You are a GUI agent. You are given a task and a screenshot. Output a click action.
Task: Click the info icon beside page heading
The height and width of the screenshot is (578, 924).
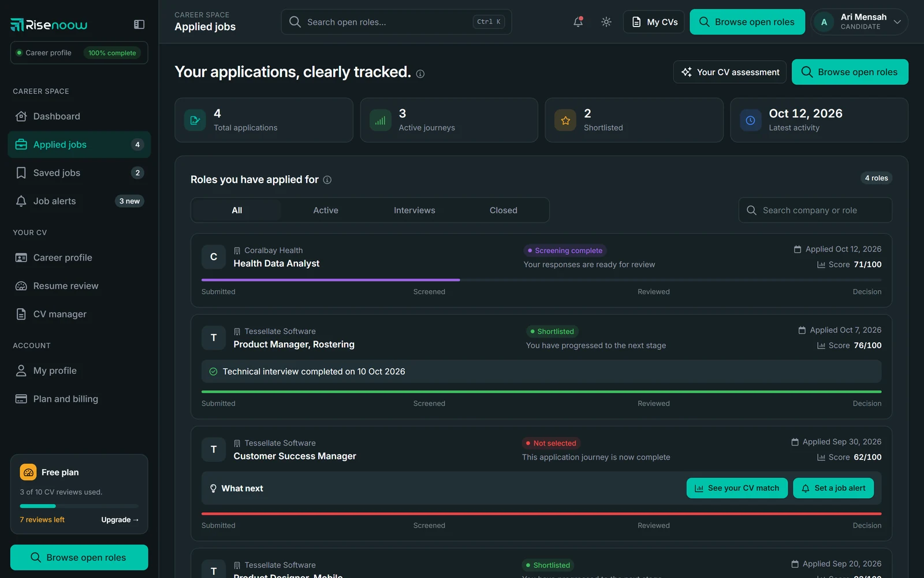420,73
